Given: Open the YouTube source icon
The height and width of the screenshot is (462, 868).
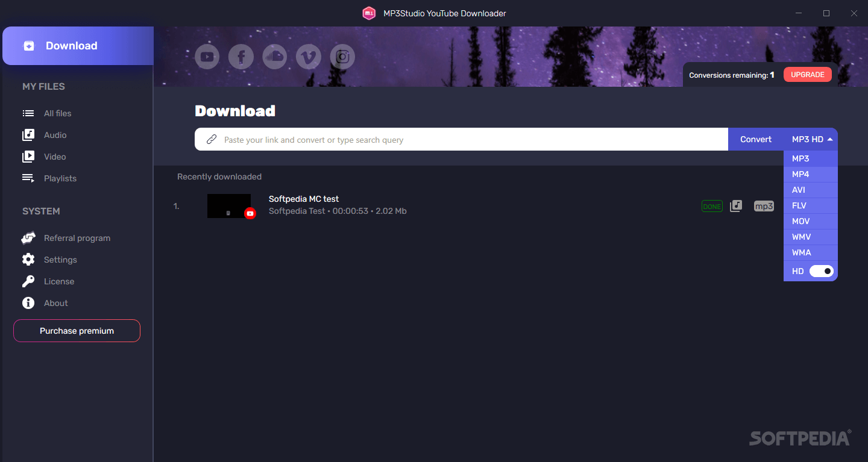Looking at the screenshot, I should (207, 57).
